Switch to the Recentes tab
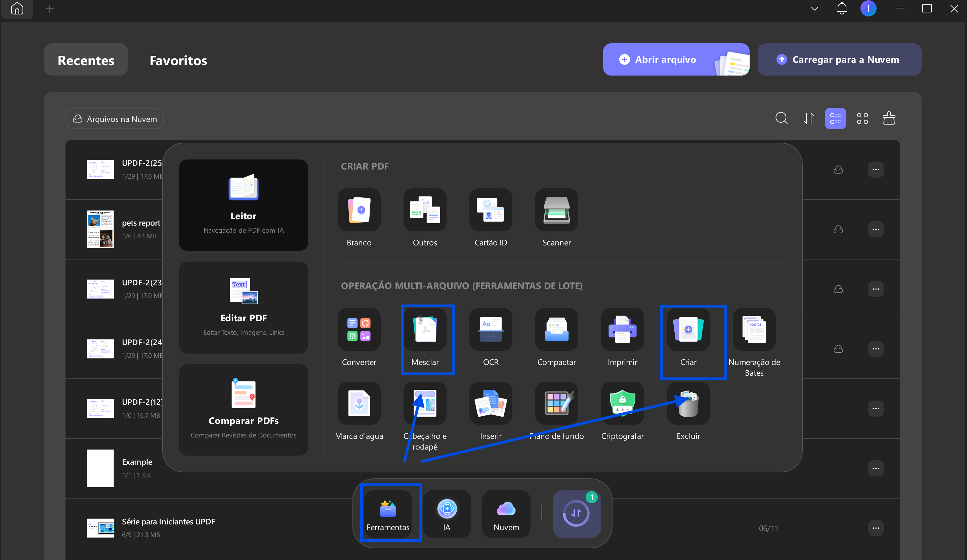Viewport: 967px width, 560px height. click(x=86, y=60)
